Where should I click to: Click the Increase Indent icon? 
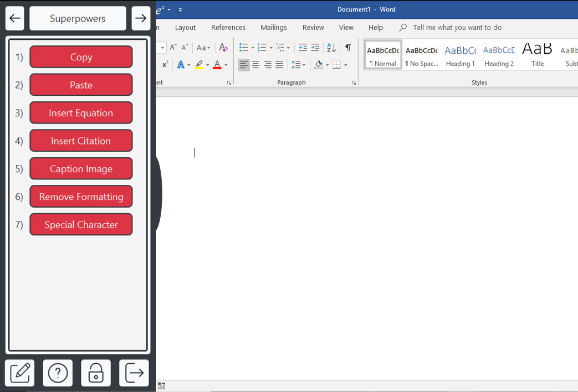click(315, 48)
